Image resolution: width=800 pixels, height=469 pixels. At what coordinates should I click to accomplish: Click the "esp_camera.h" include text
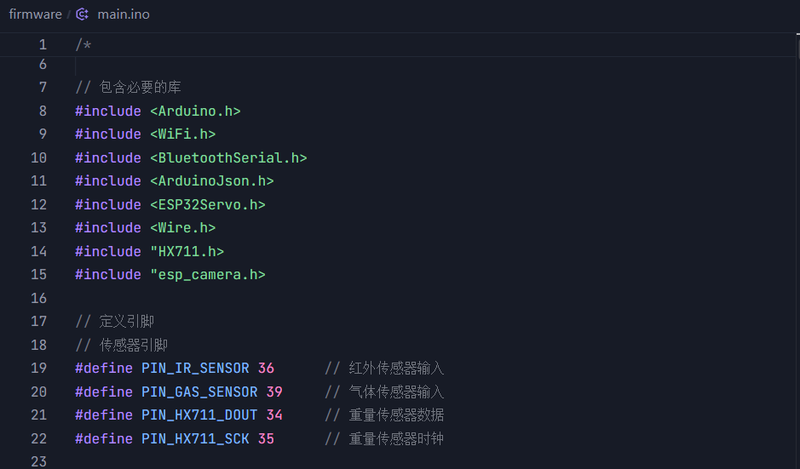(x=208, y=275)
